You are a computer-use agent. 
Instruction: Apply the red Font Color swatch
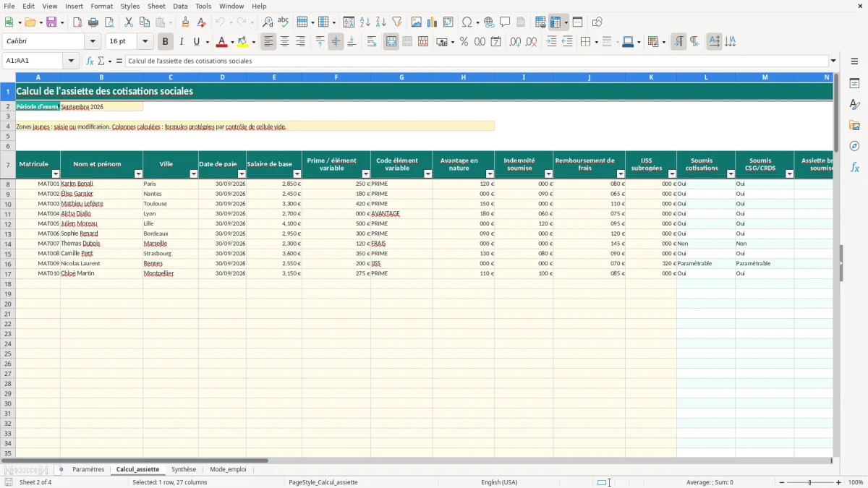(x=222, y=42)
